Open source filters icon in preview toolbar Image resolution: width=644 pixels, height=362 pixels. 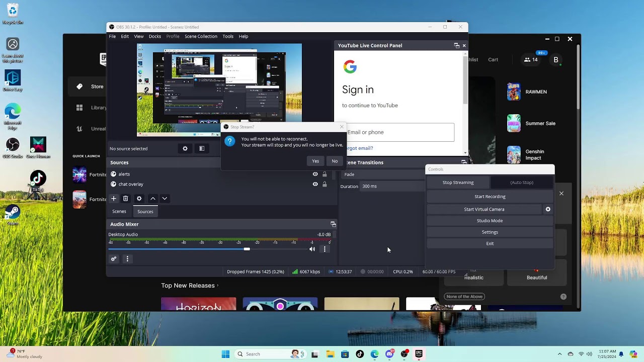202,148
